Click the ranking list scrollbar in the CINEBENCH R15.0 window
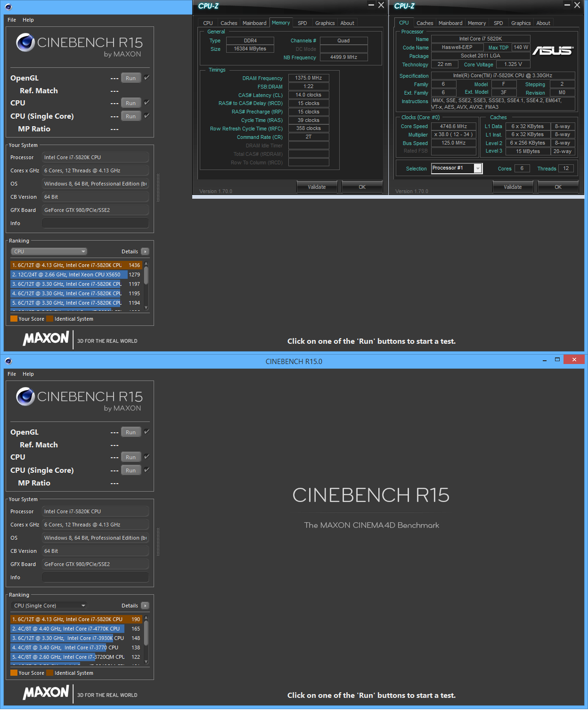 [146, 633]
